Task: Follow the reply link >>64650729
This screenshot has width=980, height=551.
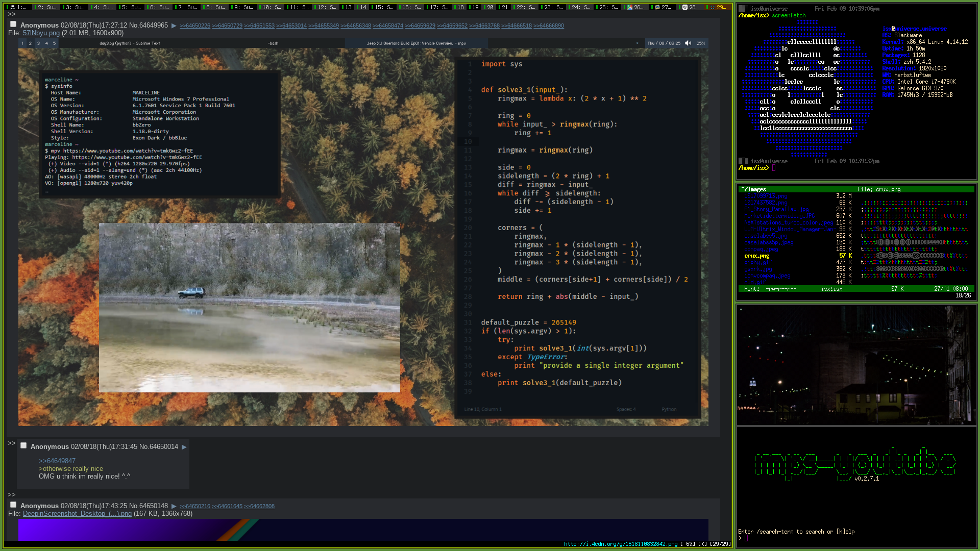Action: [227, 26]
